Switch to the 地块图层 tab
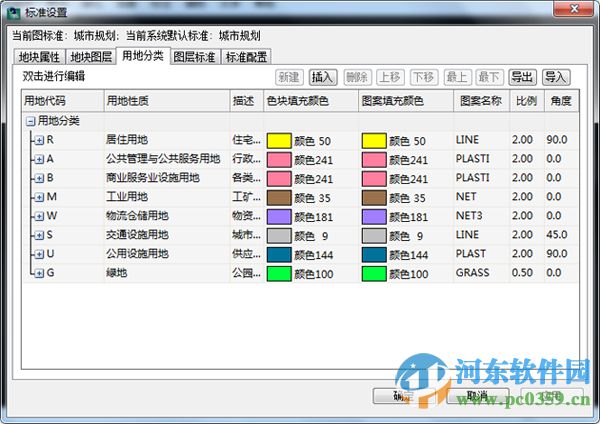The image size is (600, 424). click(x=91, y=57)
